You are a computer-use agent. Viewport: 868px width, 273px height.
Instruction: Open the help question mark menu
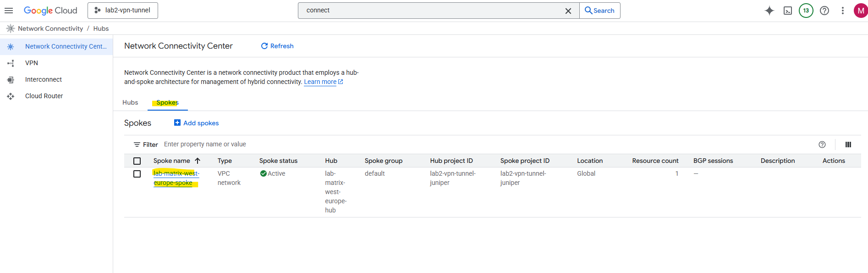coord(824,11)
